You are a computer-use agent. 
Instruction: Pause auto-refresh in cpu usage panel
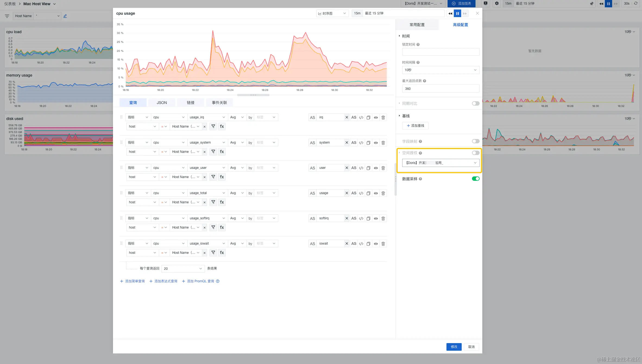(457, 13)
